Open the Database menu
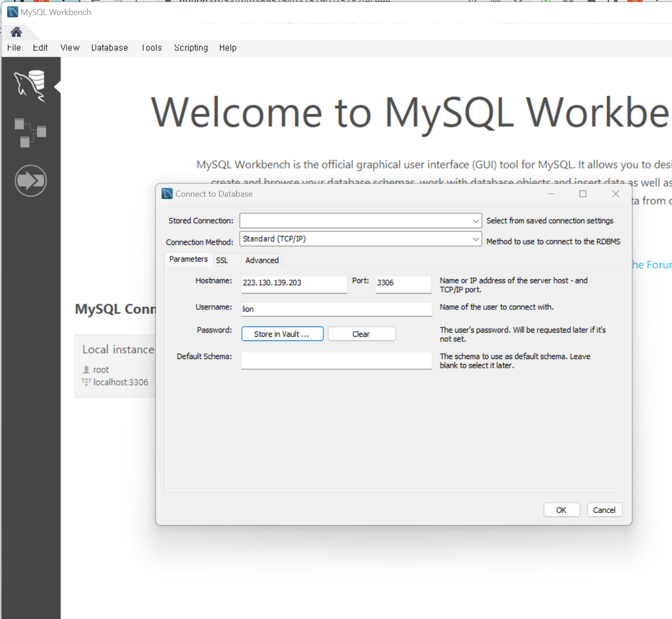This screenshot has width=672, height=619. (110, 48)
